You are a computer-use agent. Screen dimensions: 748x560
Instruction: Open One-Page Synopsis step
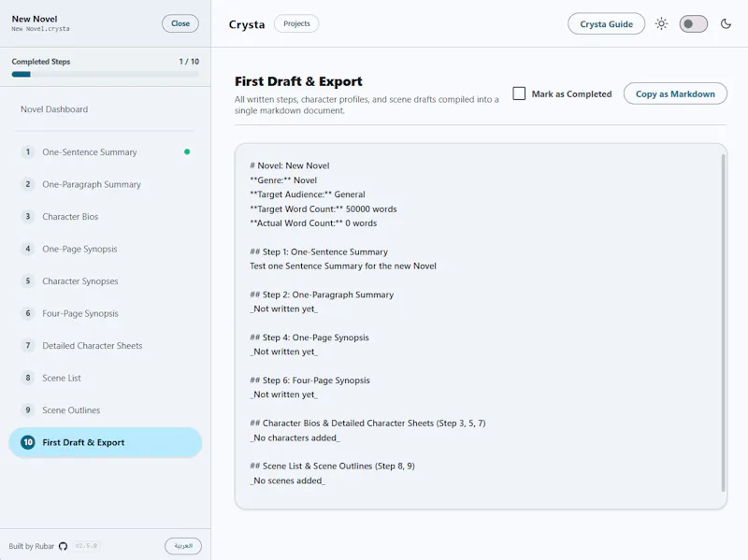(106, 249)
